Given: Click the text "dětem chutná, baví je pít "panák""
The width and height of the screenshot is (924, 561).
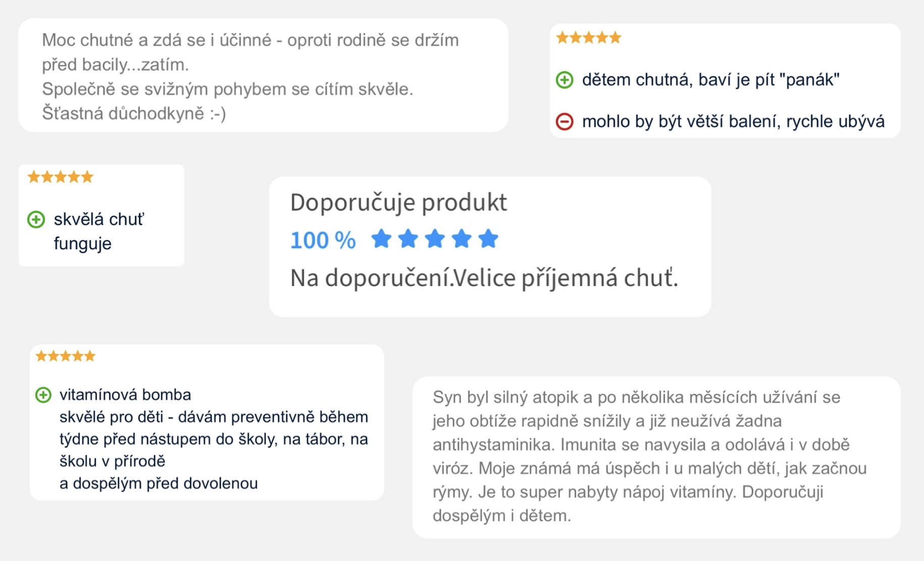Looking at the screenshot, I should pyautogui.click(x=711, y=80).
